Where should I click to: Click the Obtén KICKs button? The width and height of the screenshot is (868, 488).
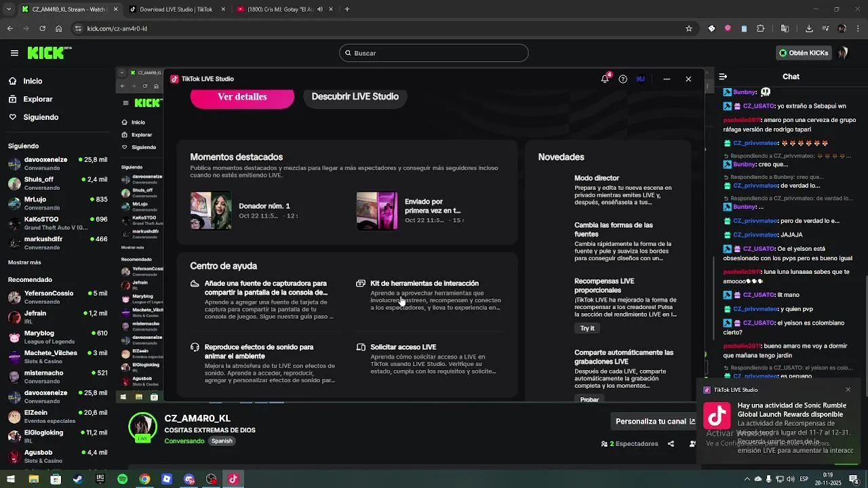coord(804,53)
